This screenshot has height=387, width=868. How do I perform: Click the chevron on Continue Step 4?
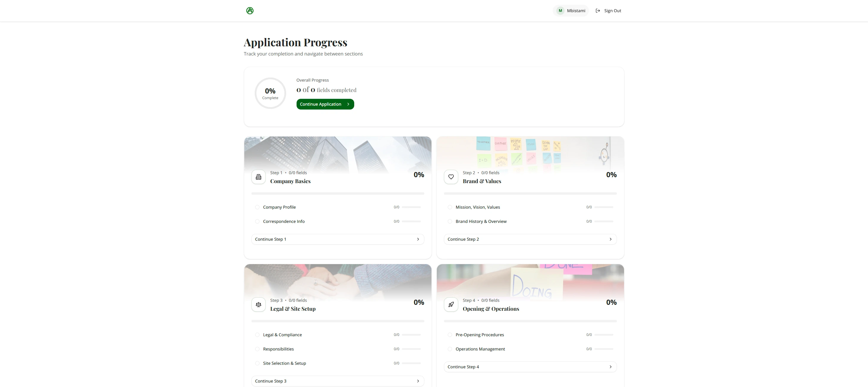pos(610,367)
